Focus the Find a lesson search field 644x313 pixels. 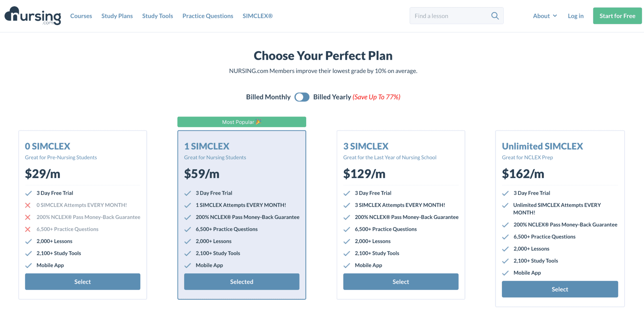click(x=450, y=16)
